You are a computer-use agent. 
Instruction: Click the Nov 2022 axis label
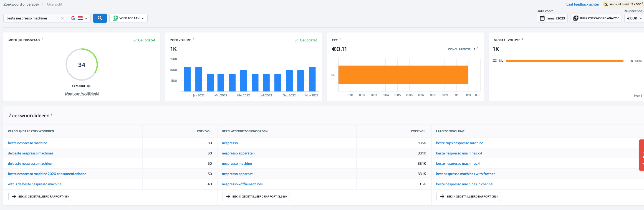tap(312, 95)
